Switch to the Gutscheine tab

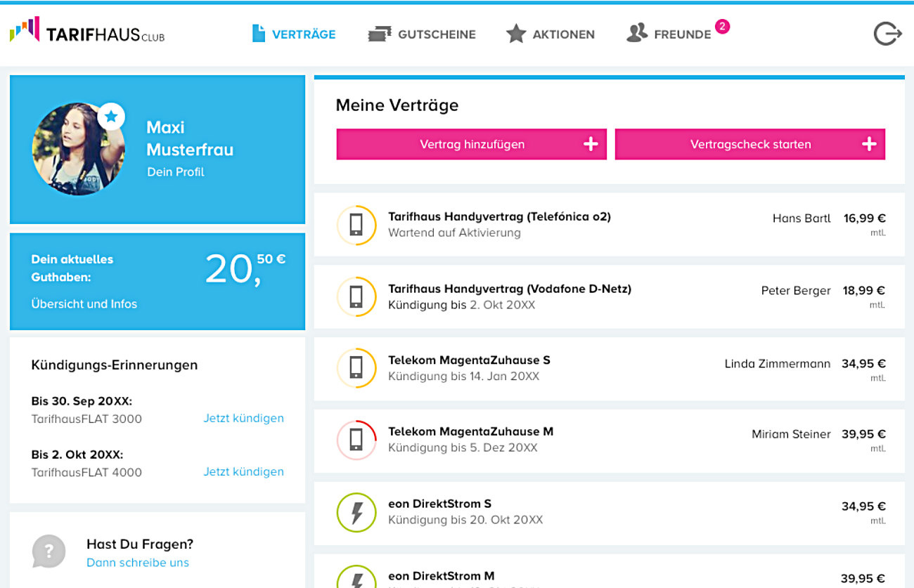pos(422,34)
